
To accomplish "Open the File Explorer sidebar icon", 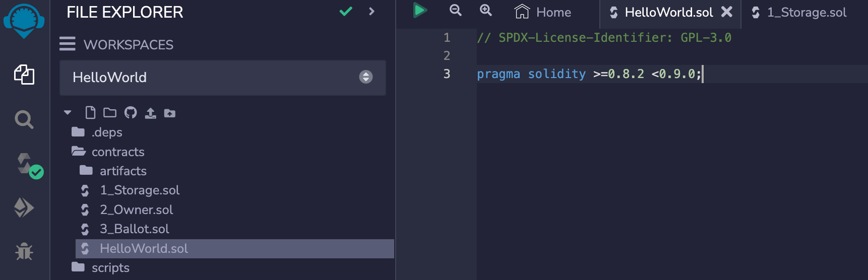I will [24, 75].
